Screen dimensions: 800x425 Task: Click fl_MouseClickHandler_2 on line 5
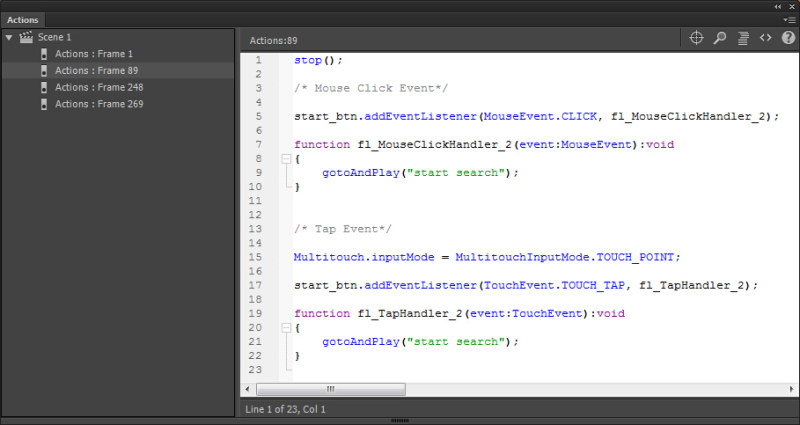688,116
